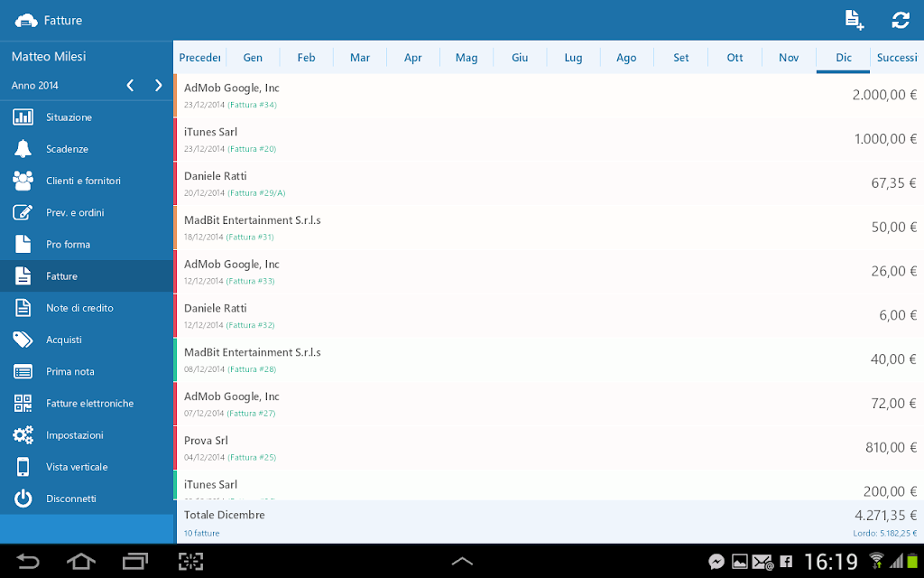924x578 pixels.
Task: Tap the Messenger notification icon
Action: pos(716,562)
